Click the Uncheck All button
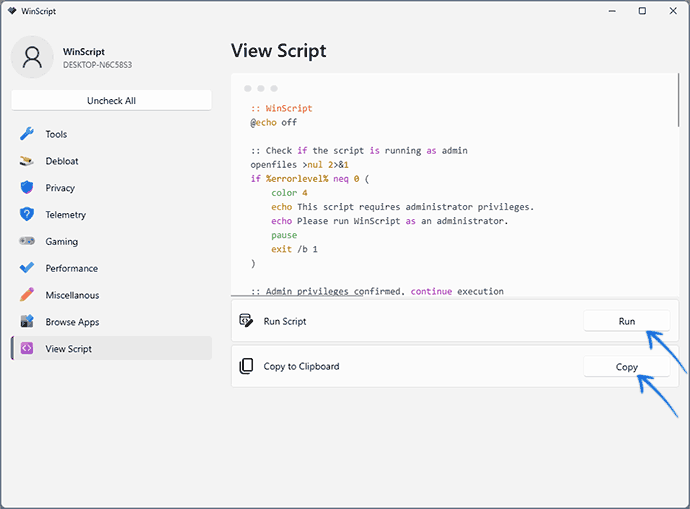The image size is (690, 509). click(x=111, y=100)
